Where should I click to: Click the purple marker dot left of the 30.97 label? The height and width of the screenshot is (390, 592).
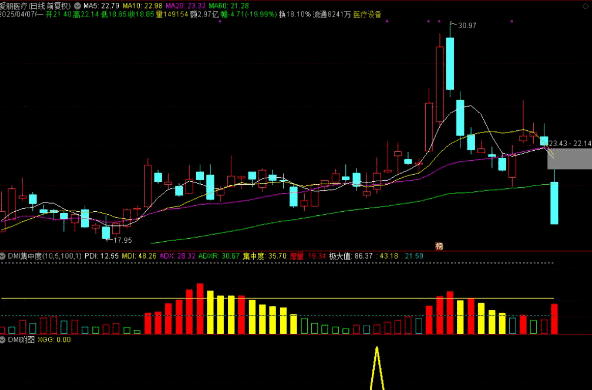click(x=439, y=22)
